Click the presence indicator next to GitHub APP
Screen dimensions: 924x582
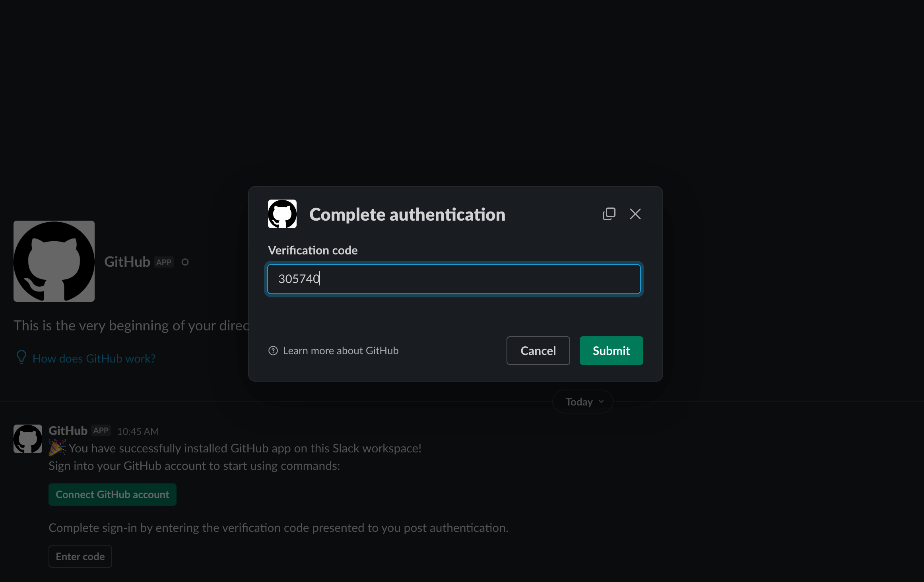[x=185, y=262]
